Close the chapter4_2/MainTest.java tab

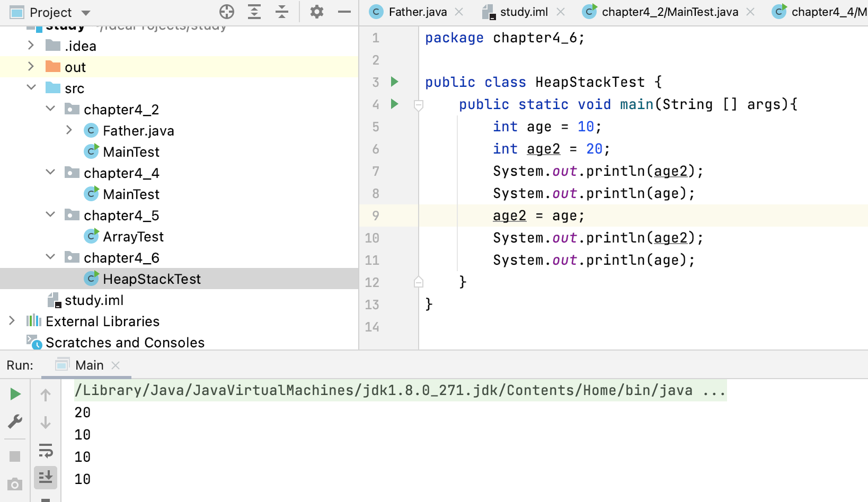pyautogui.click(x=750, y=12)
